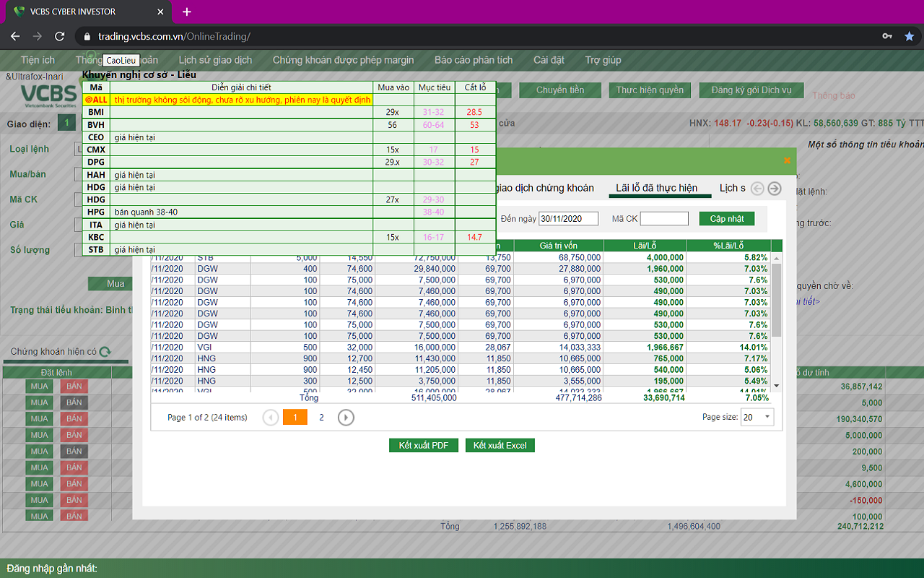The height and width of the screenshot is (578, 924).
Task: Open the saved password key icon
Action: pyautogui.click(x=886, y=36)
